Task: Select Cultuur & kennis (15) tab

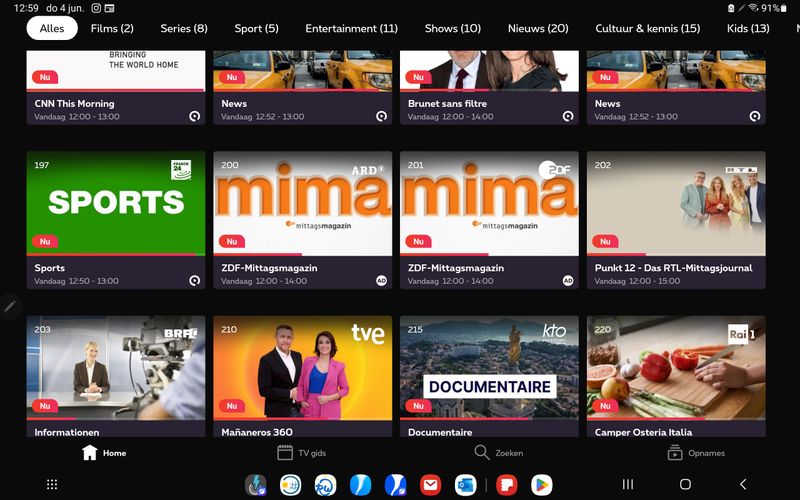Action: click(x=647, y=28)
